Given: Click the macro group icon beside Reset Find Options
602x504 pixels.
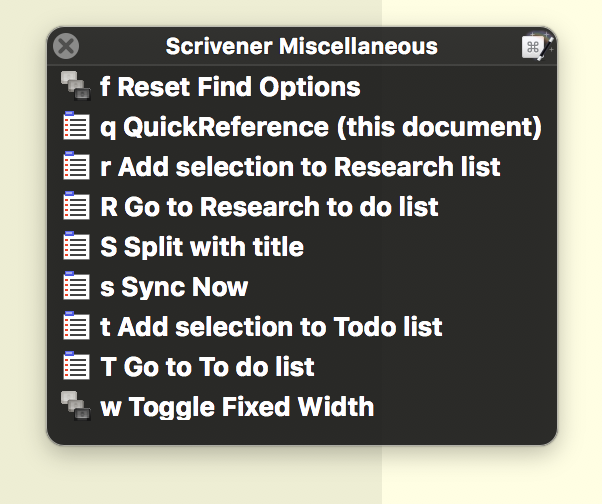Looking at the screenshot, I should tap(76, 86).
